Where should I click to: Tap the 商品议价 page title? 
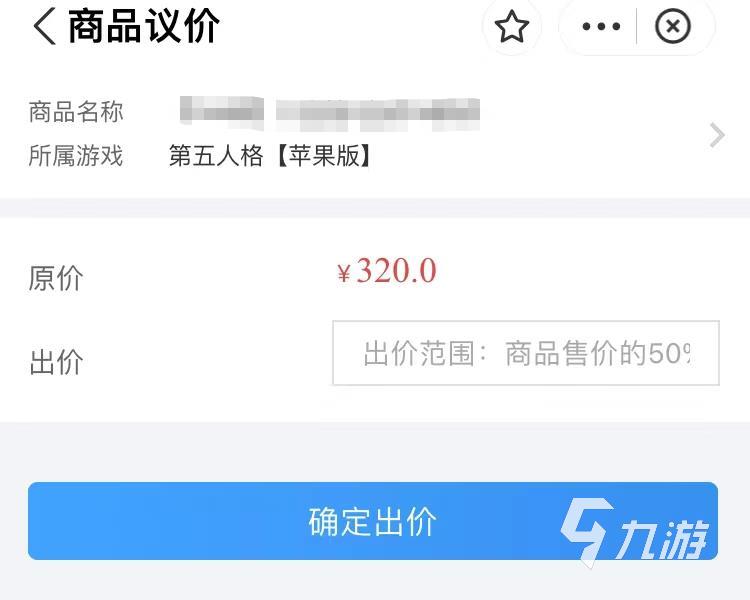tap(144, 26)
